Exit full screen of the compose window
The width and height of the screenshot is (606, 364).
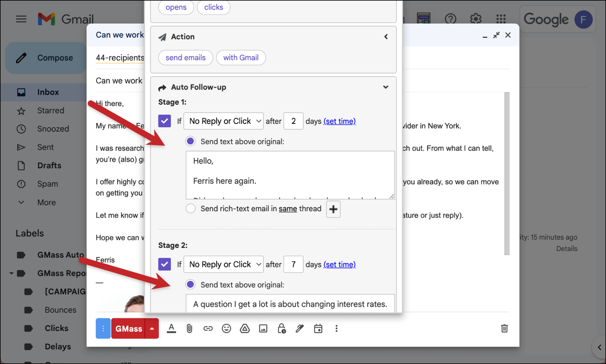496,35
